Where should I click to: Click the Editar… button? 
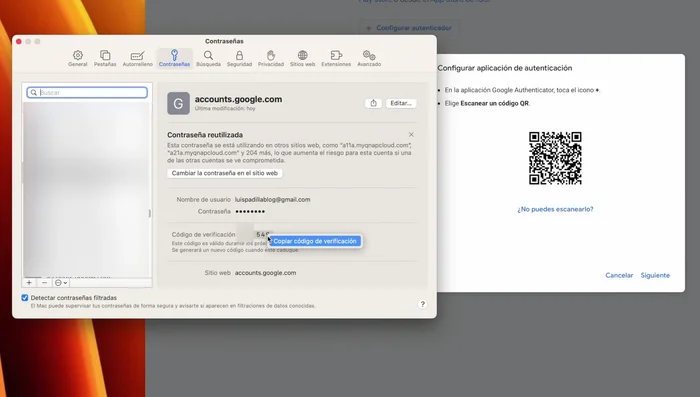click(x=401, y=103)
